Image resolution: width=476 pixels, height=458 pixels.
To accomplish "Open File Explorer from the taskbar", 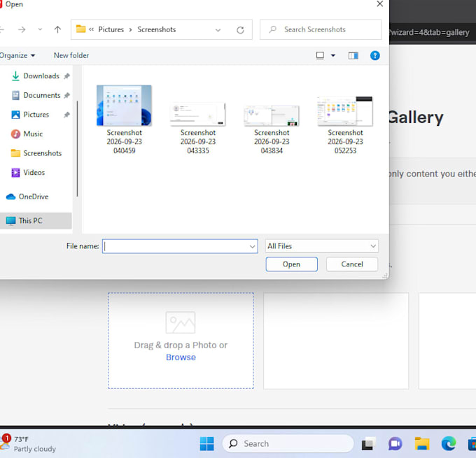I will coord(422,444).
